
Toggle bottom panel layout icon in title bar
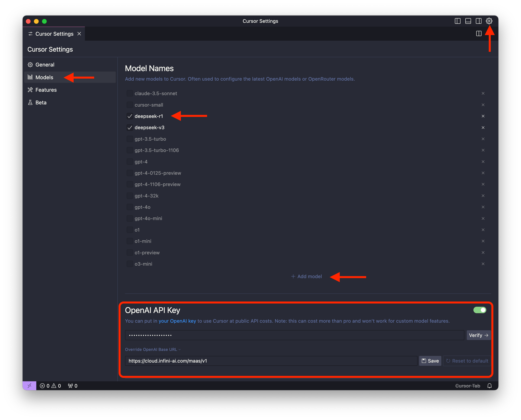pyautogui.click(x=468, y=21)
